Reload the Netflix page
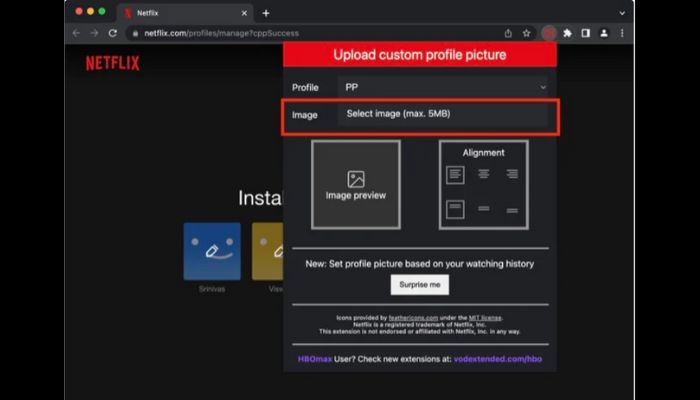The image size is (700, 400). (x=113, y=33)
